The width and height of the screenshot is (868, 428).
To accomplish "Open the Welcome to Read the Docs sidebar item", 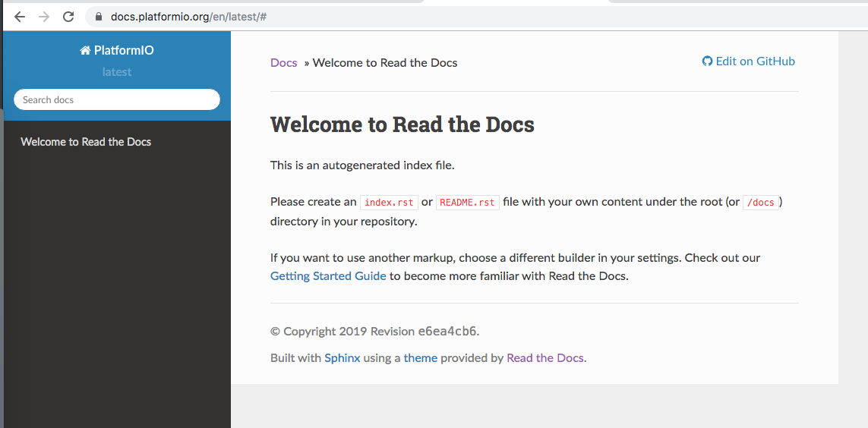I will click(x=86, y=142).
